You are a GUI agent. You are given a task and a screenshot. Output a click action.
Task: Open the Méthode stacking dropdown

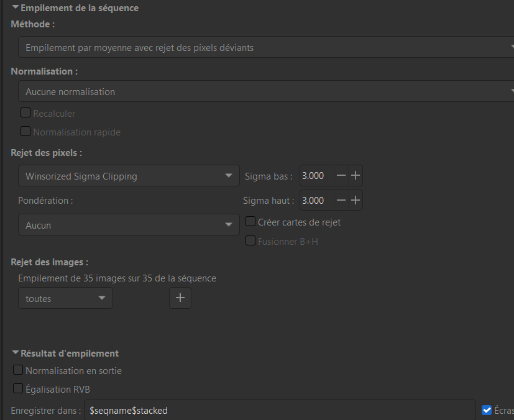266,48
